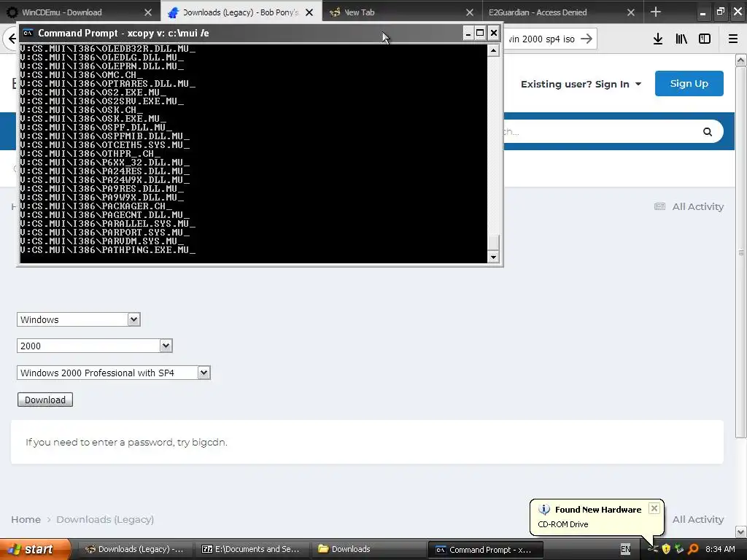This screenshot has height=560, width=747.
Task: Dismiss the Found New Hardware balloon
Action: point(654,508)
